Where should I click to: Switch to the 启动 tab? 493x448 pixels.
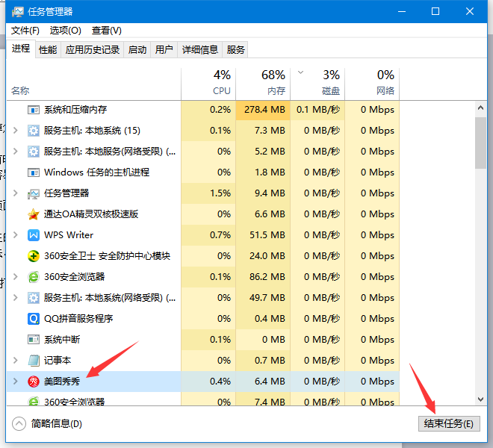[137, 50]
